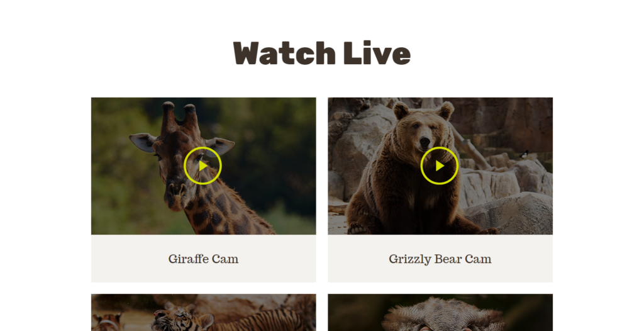The height and width of the screenshot is (331, 644).
Task: Click the giraffe's left ear in the thumbnail
Action: [144, 142]
